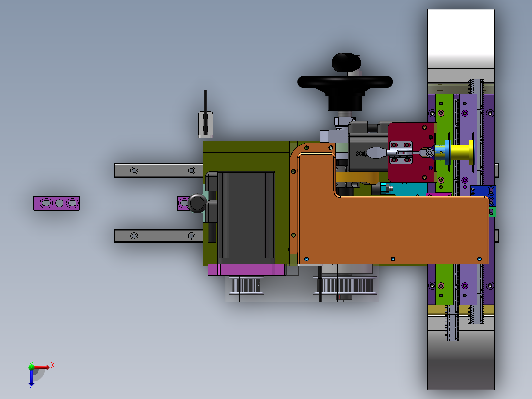Select the isolated purple slotted bracket
Viewport: 532px width, 399px height.
coord(56,203)
